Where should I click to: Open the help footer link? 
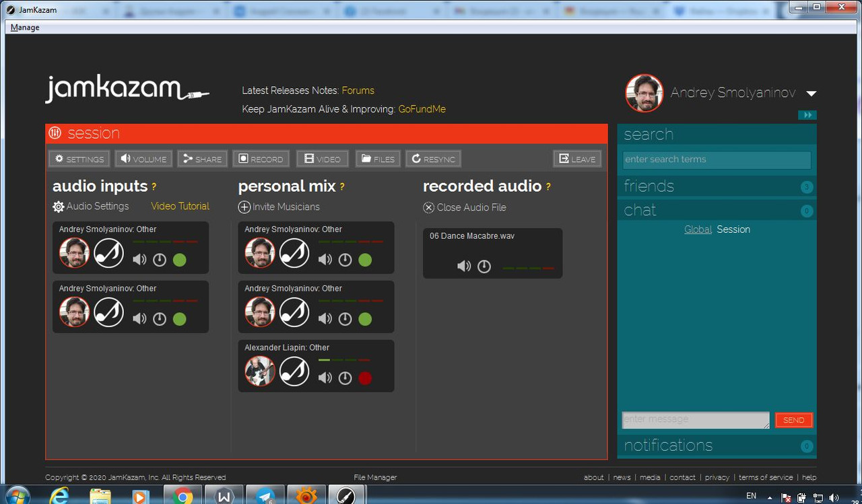tap(809, 477)
